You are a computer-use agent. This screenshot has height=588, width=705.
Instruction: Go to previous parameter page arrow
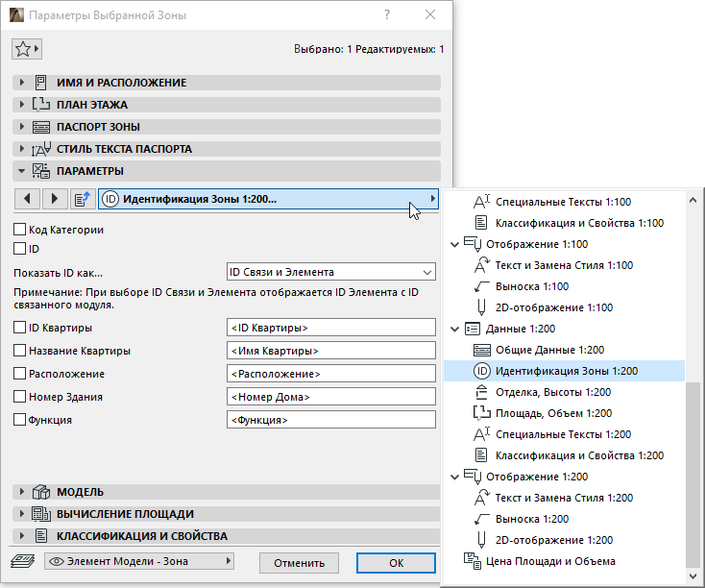point(28,199)
